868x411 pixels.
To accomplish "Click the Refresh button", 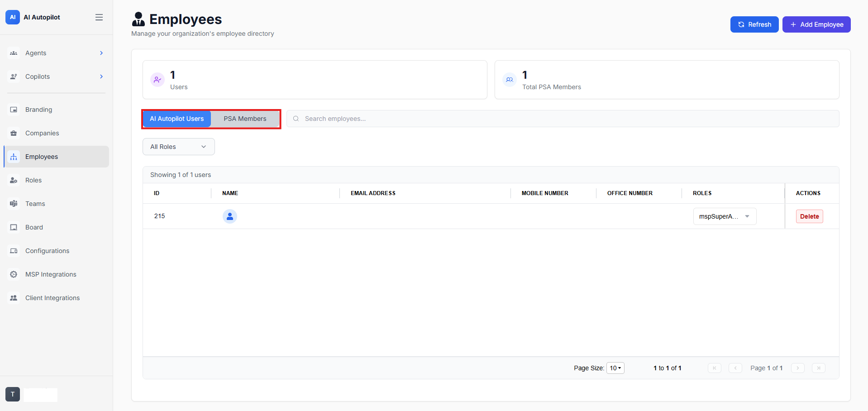I will point(754,24).
